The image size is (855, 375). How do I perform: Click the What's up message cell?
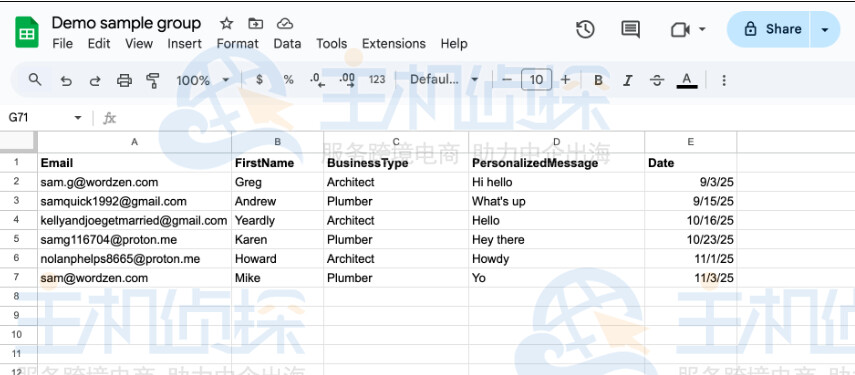[556, 201]
